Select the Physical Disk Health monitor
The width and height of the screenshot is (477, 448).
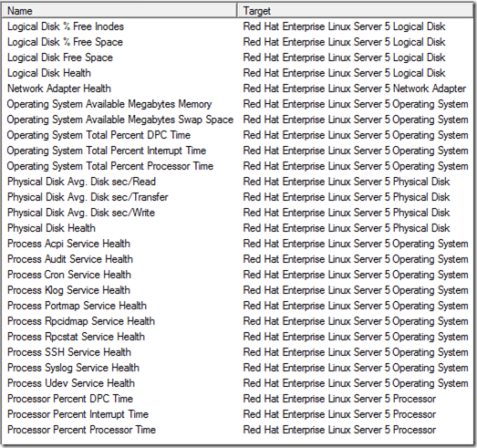coord(237,228)
